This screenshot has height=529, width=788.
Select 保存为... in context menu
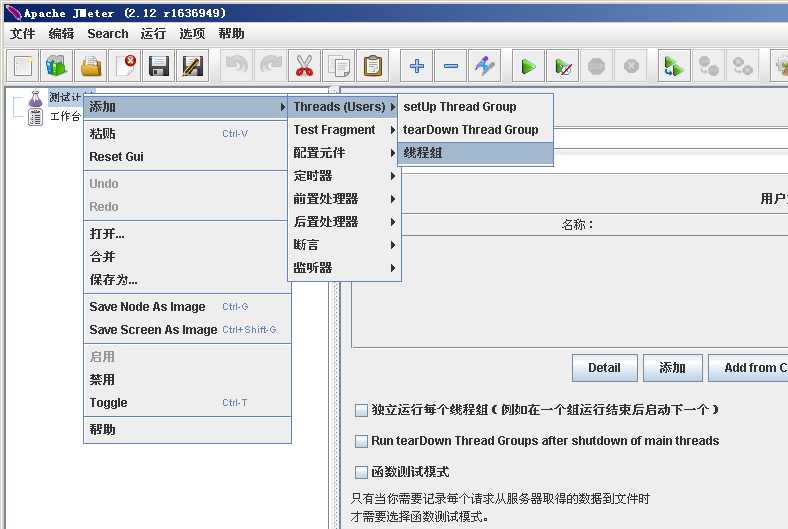[187, 280]
